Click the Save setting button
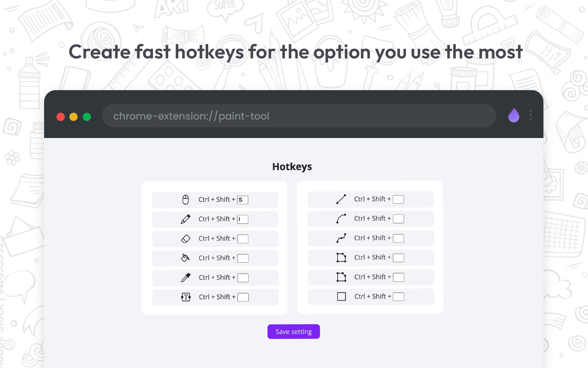Viewport: 588px width, 368px height. tap(294, 332)
